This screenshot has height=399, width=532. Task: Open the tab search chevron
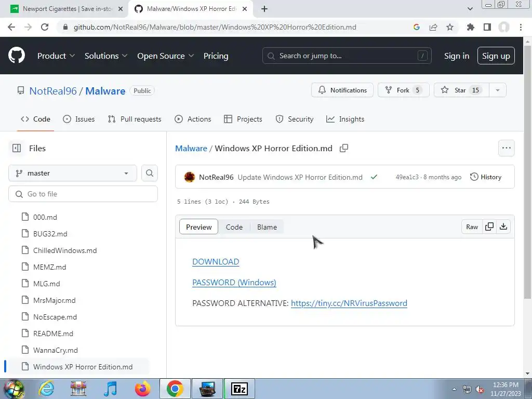coord(470,9)
